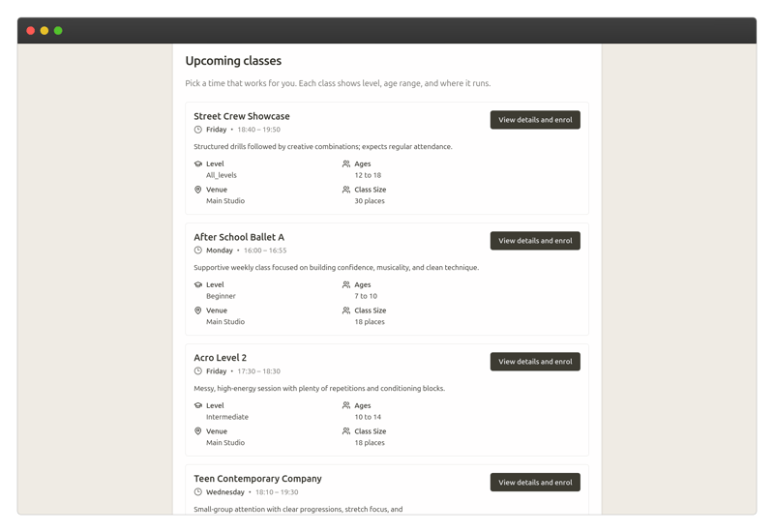Select the After School Ballet A title
The height and width of the screenshot is (532, 774).
pyautogui.click(x=239, y=237)
